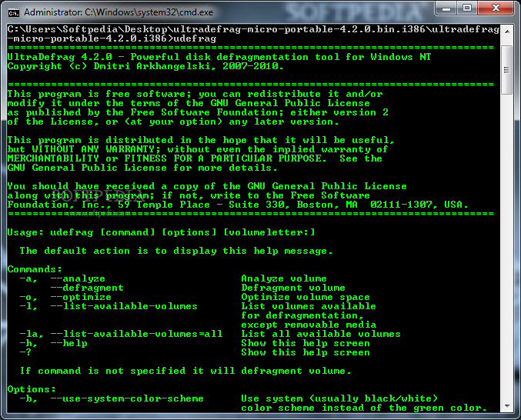Click the scrollbar up arrow
The image size is (521, 420).
pyautogui.click(x=507, y=32)
